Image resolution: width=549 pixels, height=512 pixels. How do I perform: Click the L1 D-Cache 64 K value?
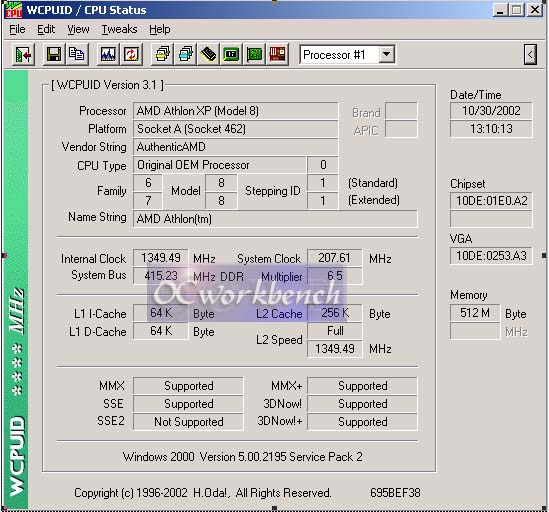pos(160,331)
